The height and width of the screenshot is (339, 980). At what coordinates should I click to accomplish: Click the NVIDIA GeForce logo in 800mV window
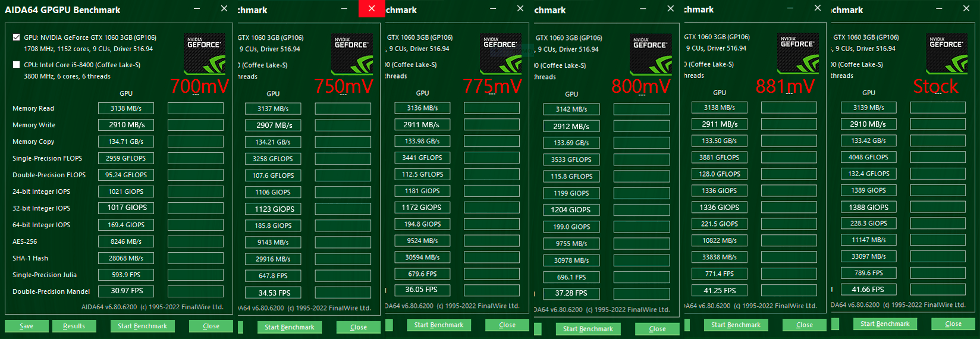(651, 54)
